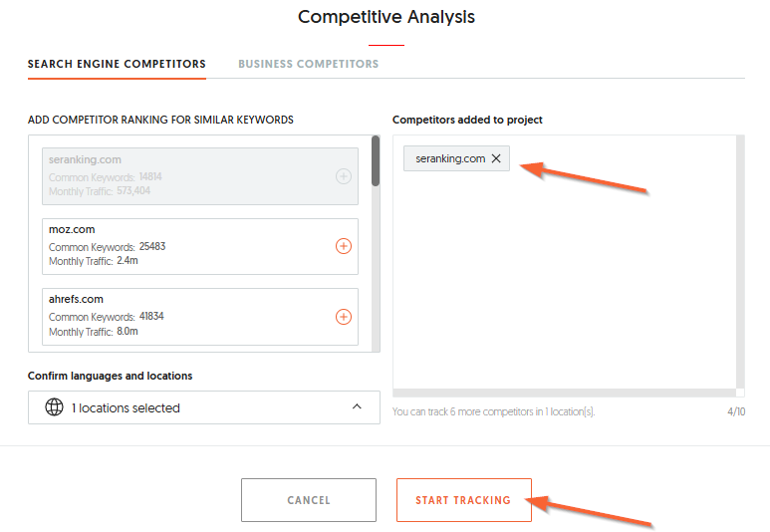The image size is (770, 532).
Task: Select the Search Engine Competitors tab
Action: (x=117, y=64)
